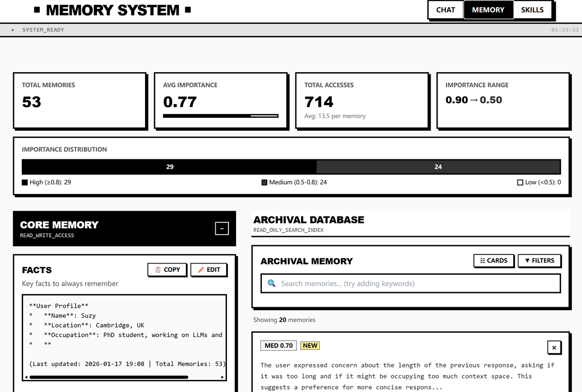
Task: Click the '**Occupation**: PhD student' line
Action: pos(126,335)
